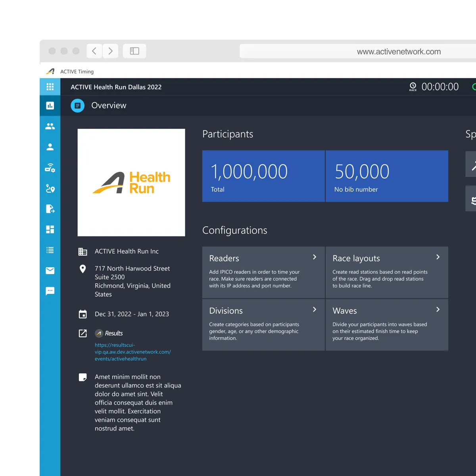The height and width of the screenshot is (476, 476).
Task: Open the apps grid menu icon
Action: coord(50,87)
